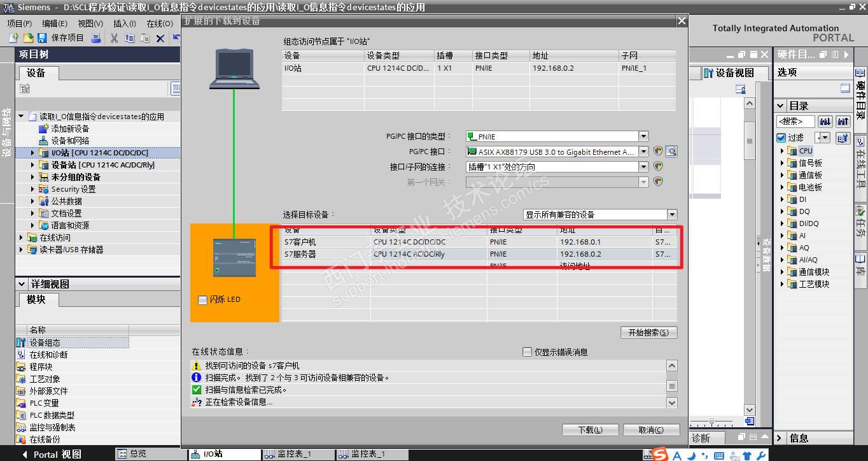
Task: Select Security 设置 in project tree
Action: point(73,189)
